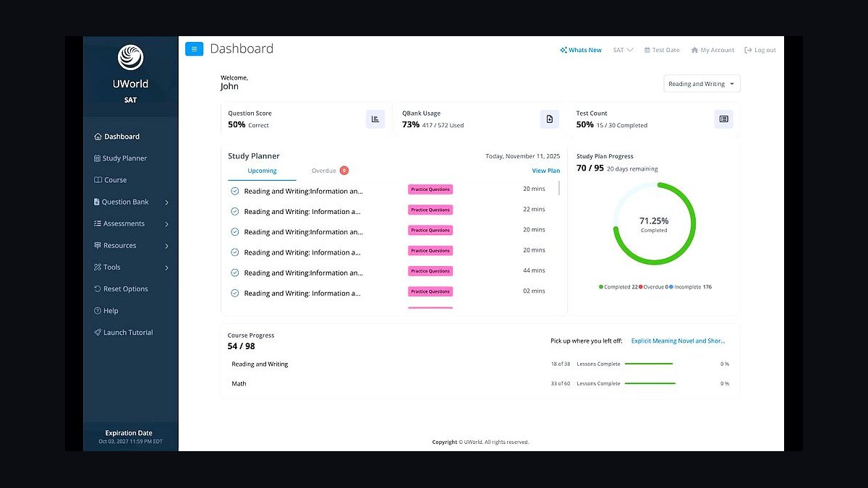Image resolution: width=868 pixels, height=488 pixels.
Task: Toggle check circle on the 44 mins task
Action: point(234,273)
